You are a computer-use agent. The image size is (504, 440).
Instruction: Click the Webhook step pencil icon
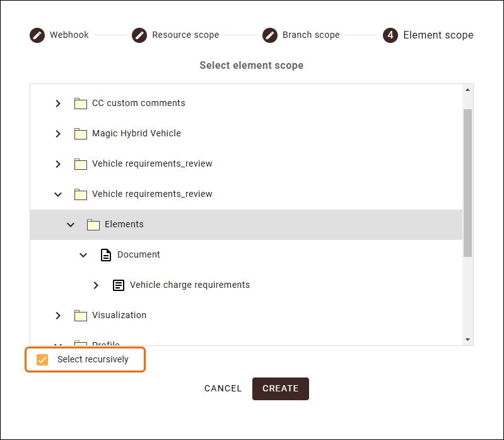tap(37, 35)
